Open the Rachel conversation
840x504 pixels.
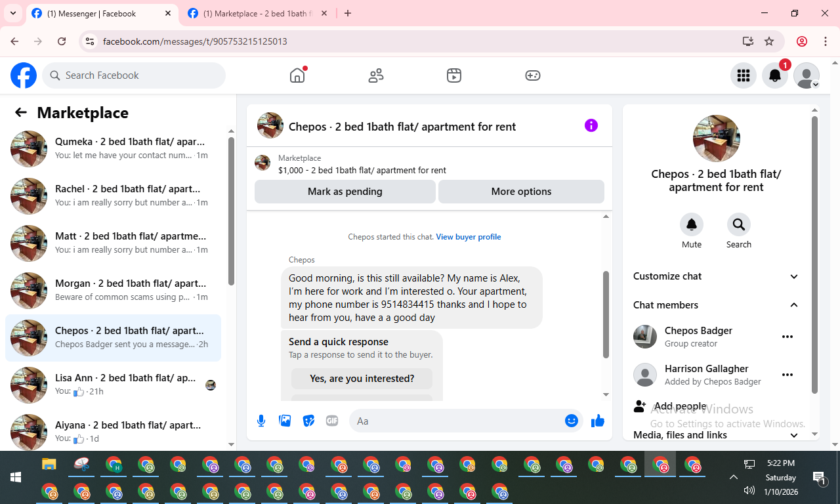pyautogui.click(x=113, y=196)
